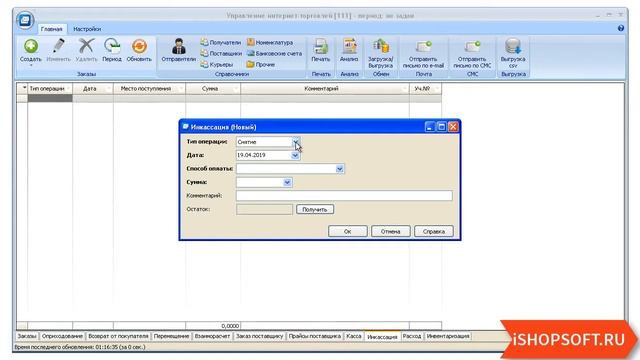This screenshot has height=360, width=640.
Task: Open the Прайсы поставщика tab
Action: [x=315, y=336]
